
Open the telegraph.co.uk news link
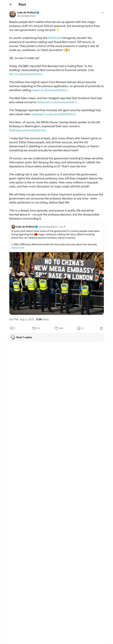click(x=54, y=114)
